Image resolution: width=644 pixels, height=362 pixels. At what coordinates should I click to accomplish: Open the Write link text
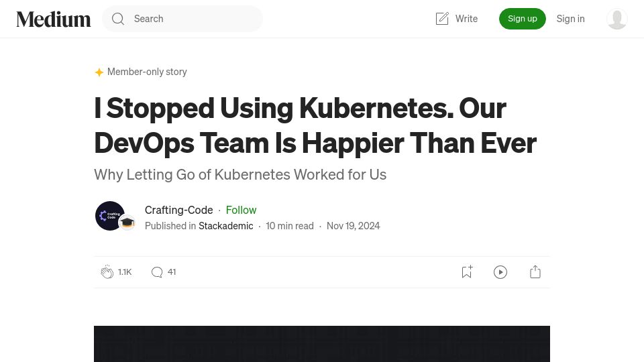point(466,19)
